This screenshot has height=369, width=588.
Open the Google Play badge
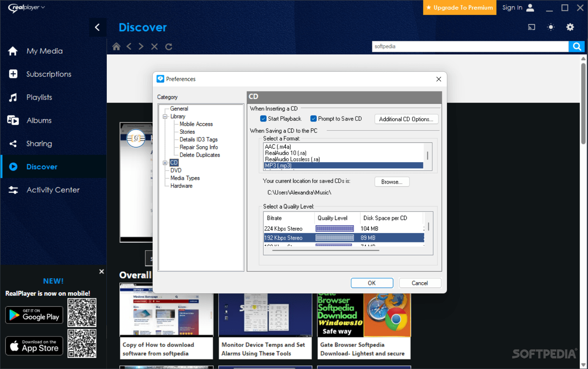tap(34, 315)
